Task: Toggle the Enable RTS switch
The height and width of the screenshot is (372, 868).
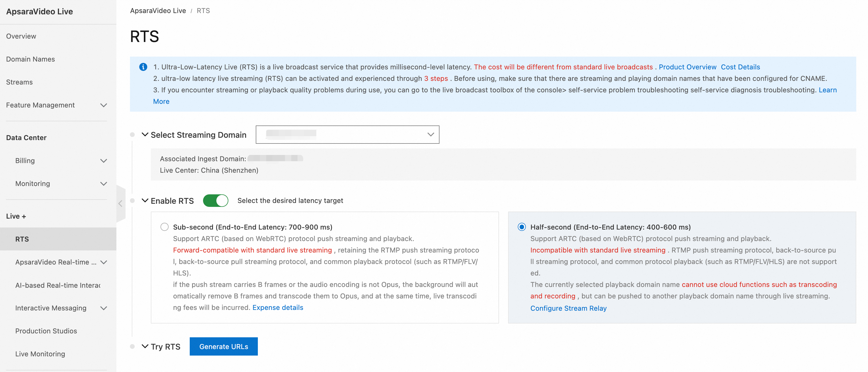Action: 216,201
